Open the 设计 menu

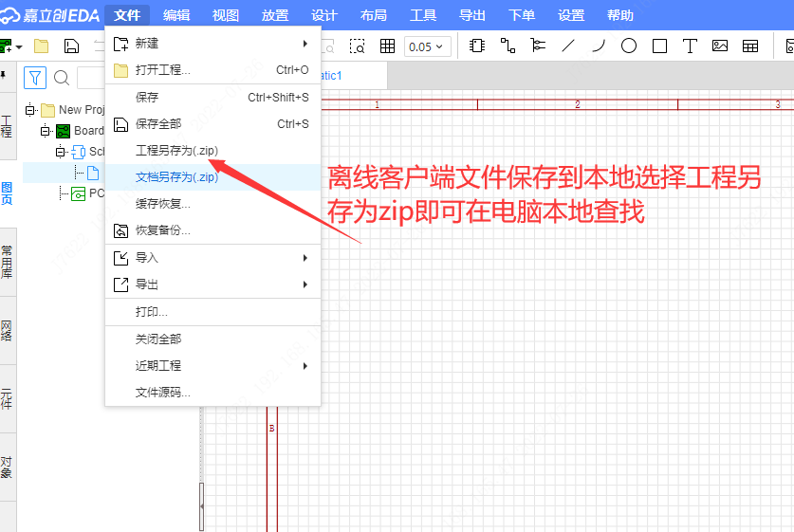tap(324, 15)
